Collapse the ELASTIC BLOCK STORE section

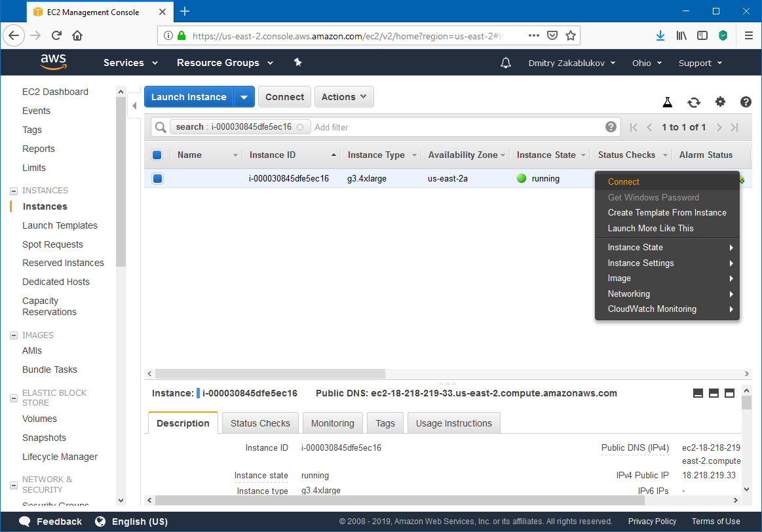pos(14,398)
